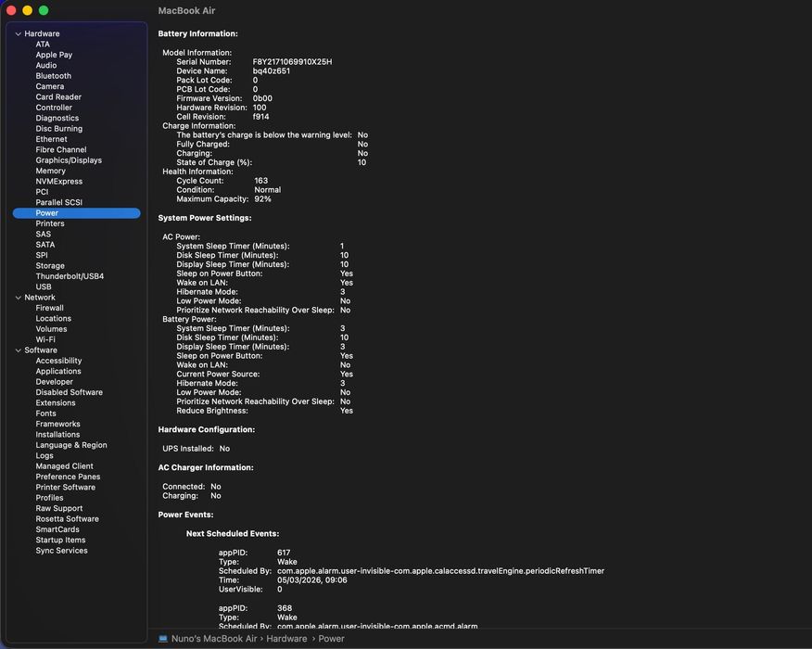Select USB in the sidebar

pos(44,286)
